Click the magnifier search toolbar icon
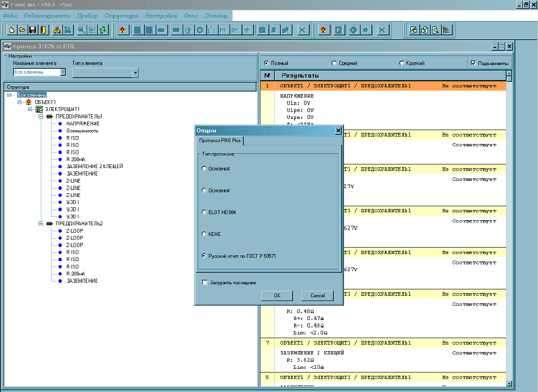Viewport: 538px width, 392px height. point(81,30)
